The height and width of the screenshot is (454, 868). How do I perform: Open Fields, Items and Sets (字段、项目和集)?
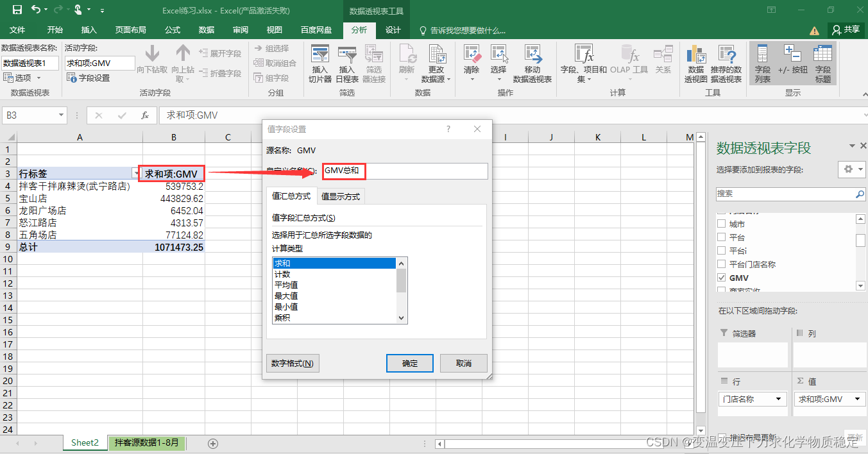584,64
